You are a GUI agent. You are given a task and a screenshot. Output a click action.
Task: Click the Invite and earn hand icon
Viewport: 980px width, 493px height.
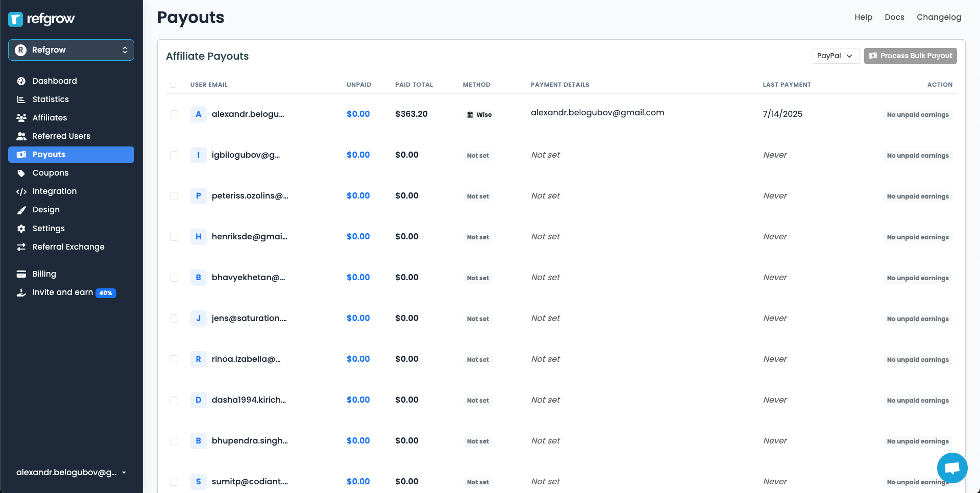pos(21,292)
